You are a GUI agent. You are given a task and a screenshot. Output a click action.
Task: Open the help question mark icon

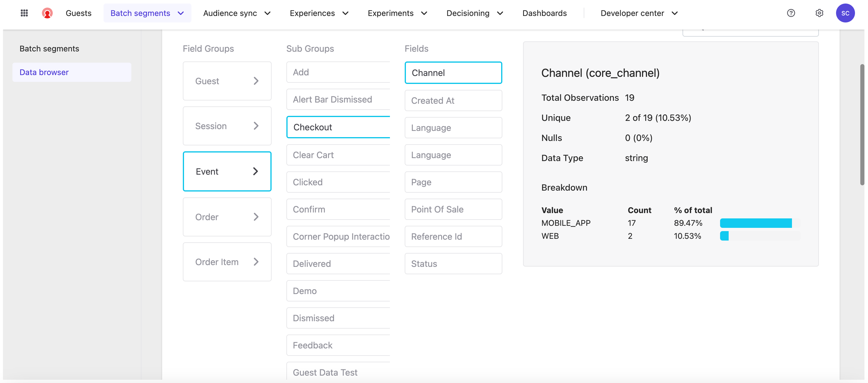790,13
